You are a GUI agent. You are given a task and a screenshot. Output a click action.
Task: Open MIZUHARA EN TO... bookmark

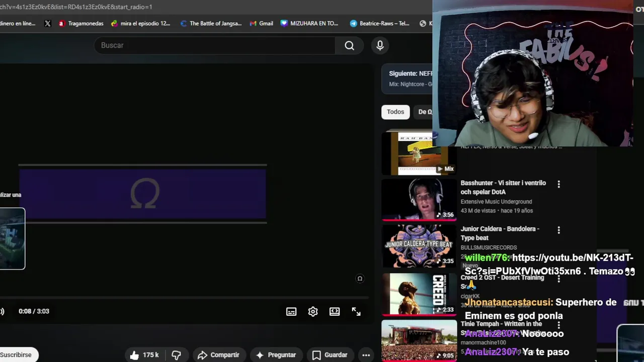(x=309, y=23)
